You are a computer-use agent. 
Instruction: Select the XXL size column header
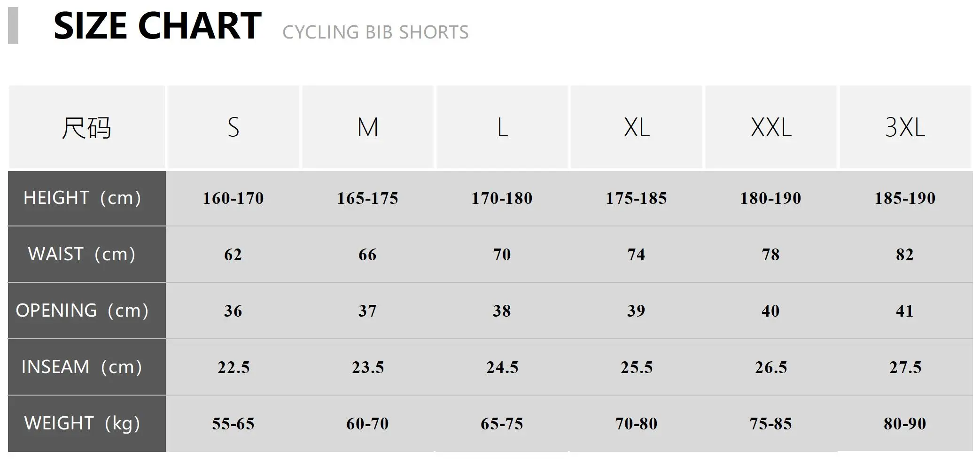(770, 127)
